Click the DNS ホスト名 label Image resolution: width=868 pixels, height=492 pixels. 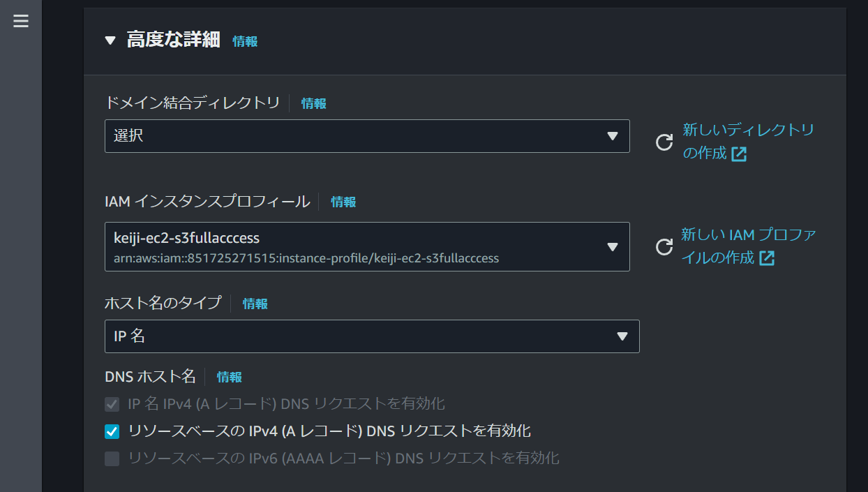tap(150, 376)
